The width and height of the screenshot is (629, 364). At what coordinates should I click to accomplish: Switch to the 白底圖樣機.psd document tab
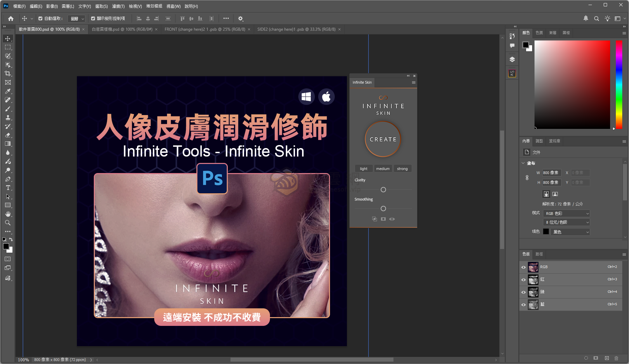pos(122,29)
